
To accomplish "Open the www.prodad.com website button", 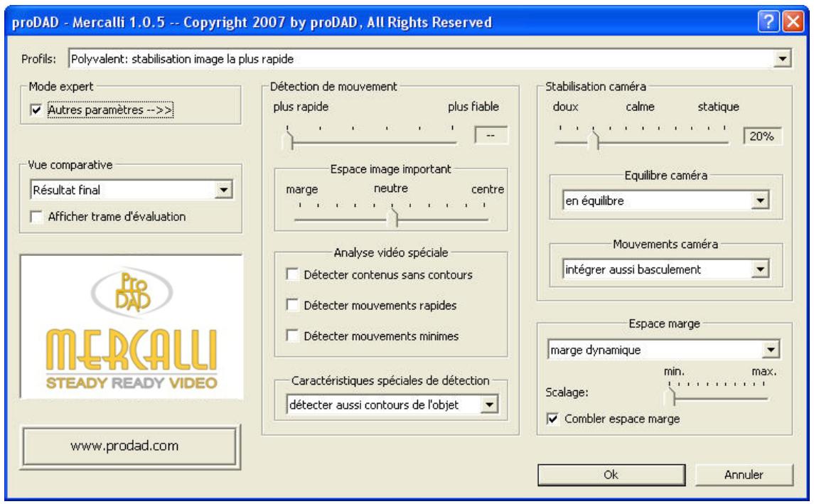I will pyautogui.click(x=130, y=446).
